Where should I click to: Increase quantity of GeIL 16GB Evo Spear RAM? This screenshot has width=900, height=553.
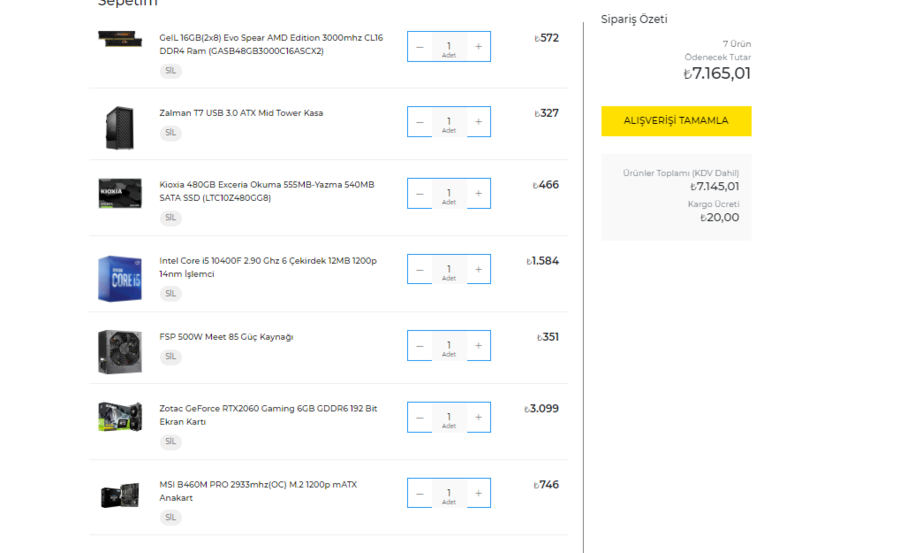pos(478,46)
